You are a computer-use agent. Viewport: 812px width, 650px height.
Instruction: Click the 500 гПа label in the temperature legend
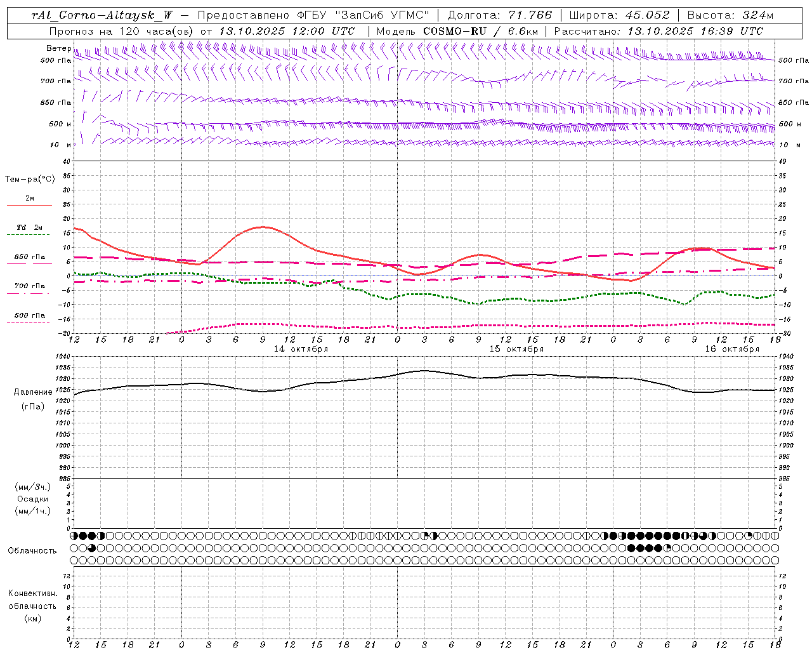tap(30, 315)
